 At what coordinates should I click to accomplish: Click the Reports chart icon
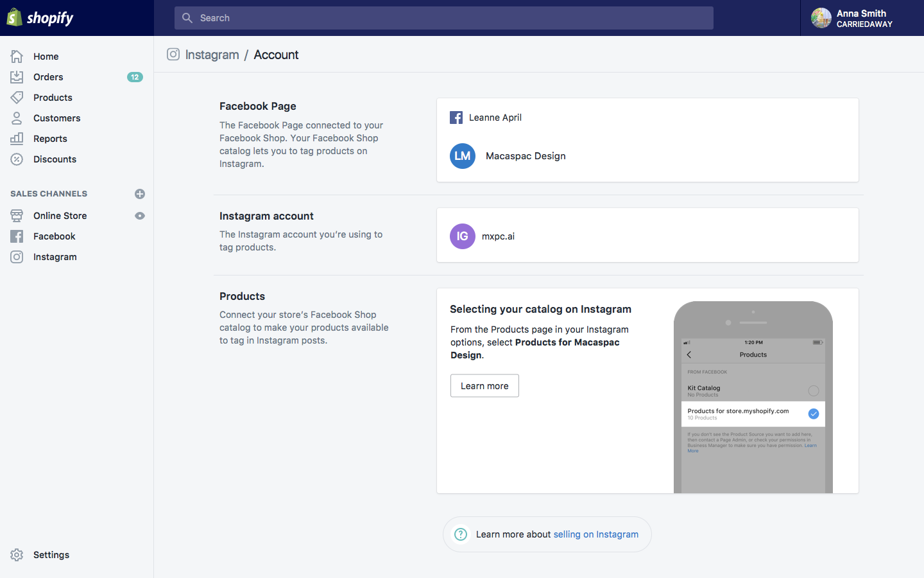point(17,139)
